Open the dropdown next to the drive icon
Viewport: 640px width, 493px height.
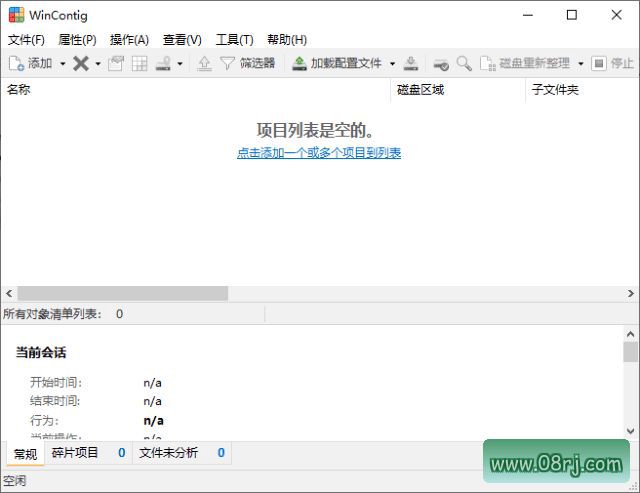[180, 64]
